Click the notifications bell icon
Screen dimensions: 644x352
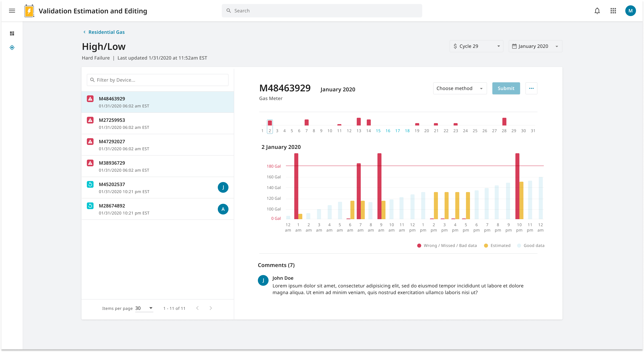[x=597, y=11]
